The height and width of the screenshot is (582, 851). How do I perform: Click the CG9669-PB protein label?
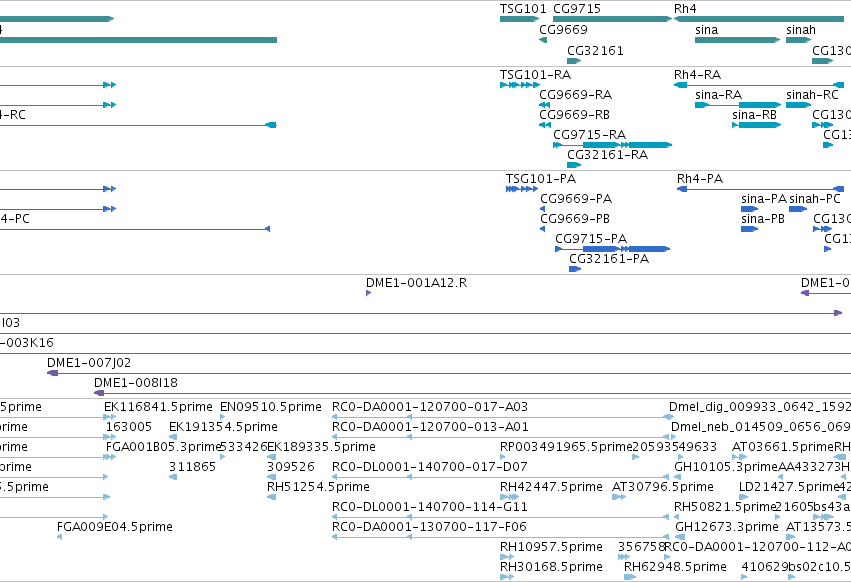pos(575,219)
